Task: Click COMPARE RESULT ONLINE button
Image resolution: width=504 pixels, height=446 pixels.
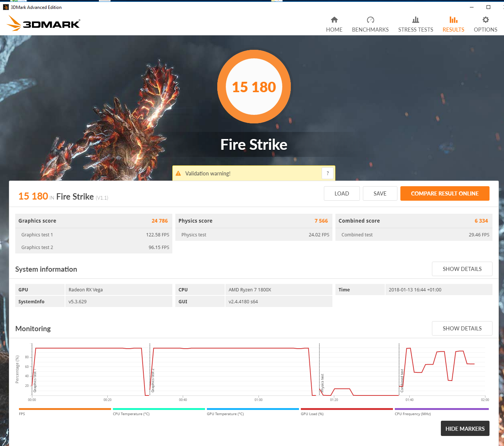Action: coord(445,194)
